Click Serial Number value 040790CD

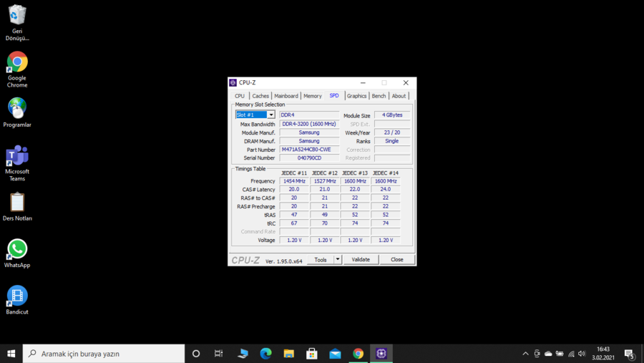tap(309, 158)
